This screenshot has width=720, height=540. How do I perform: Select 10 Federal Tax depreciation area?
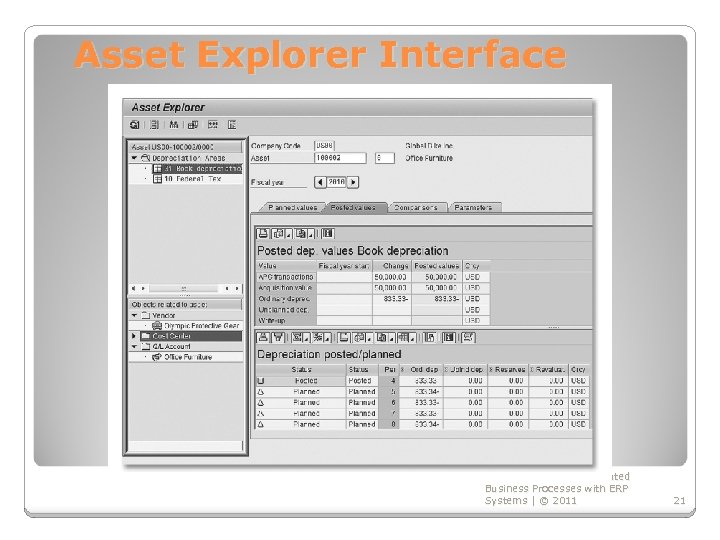click(x=193, y=179)
